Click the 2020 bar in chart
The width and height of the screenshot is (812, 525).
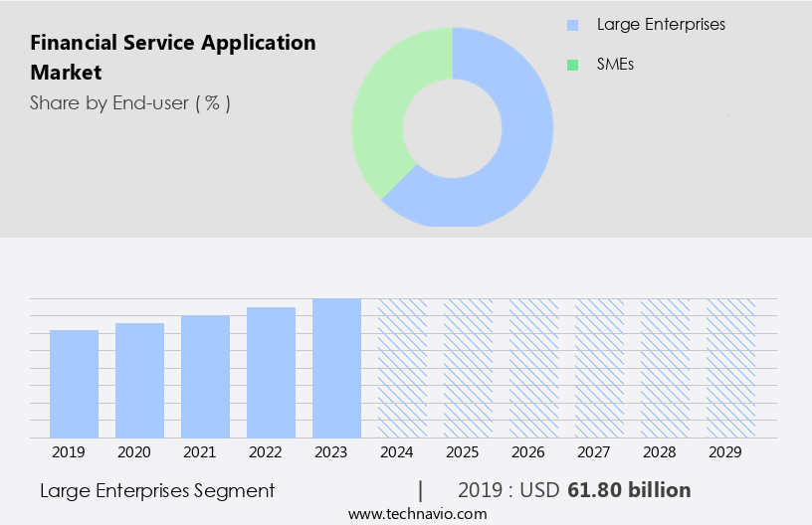pos(140,380)
